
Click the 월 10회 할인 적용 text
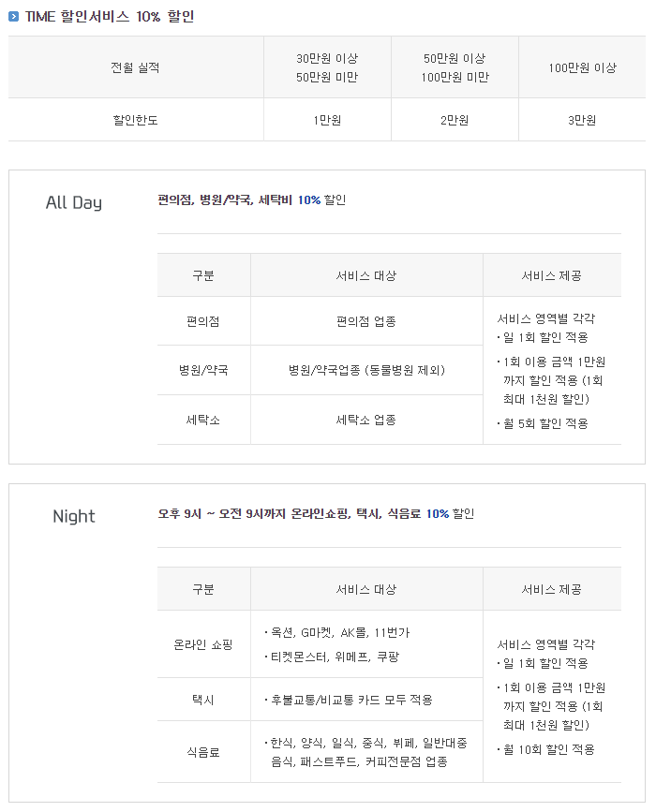point(546,749)
